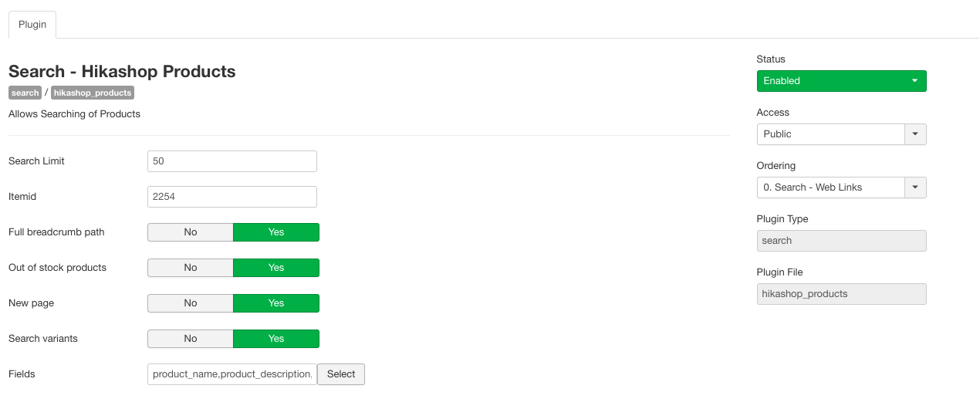Open the Access dropdown showing Public
The image size is (980, 409).
(841, 134)
